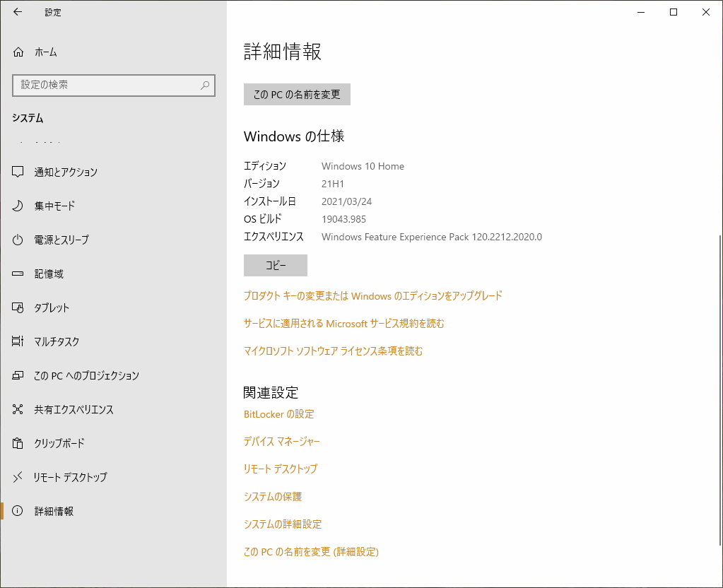Close the settings window

(705, 12)
